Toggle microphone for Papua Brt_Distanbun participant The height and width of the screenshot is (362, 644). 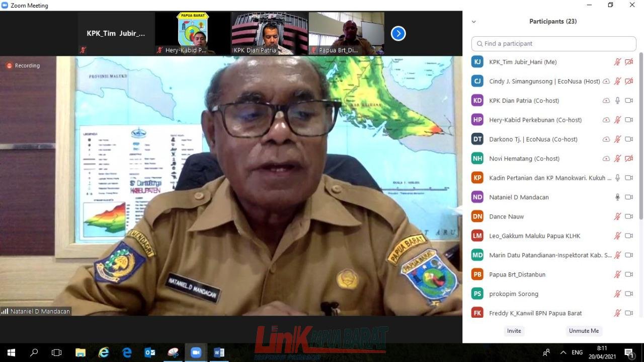tap(617, 274)
